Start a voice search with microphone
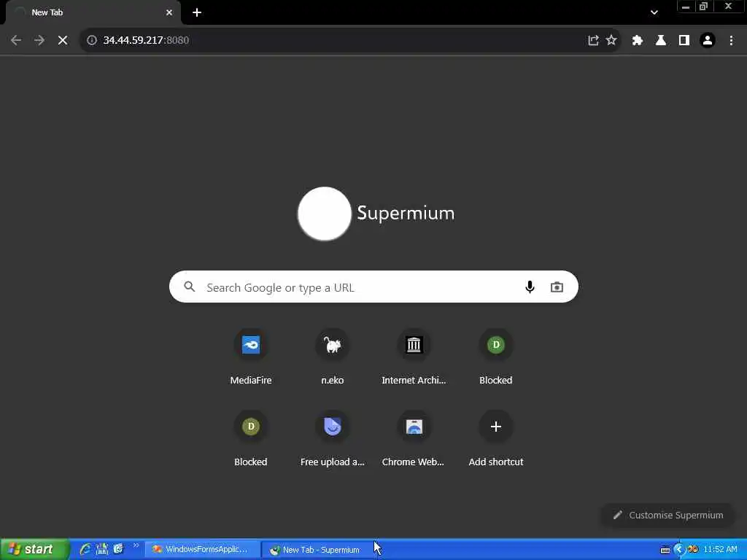Image resolution: width=747 pixels, height=560 pixels. [530, 287]
